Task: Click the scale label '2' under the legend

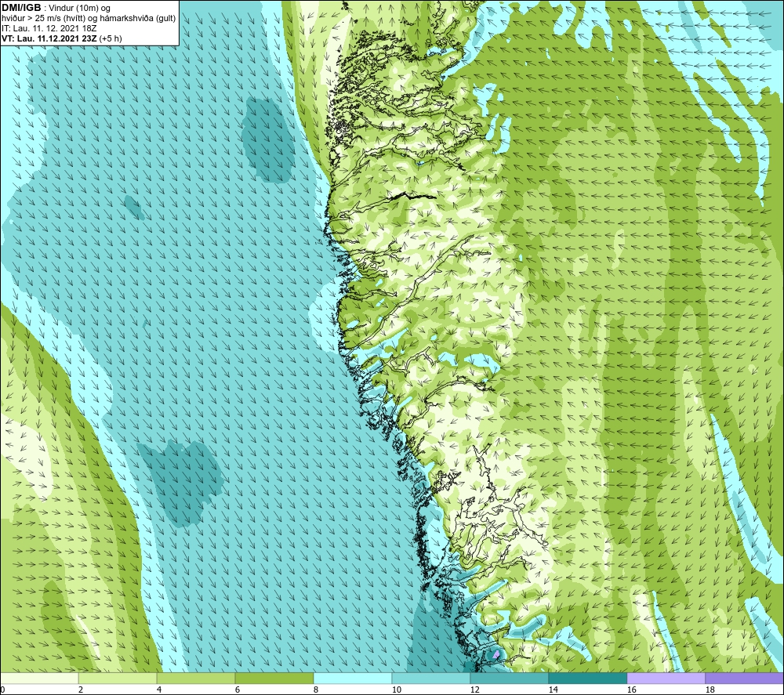Action: point(81,690)
